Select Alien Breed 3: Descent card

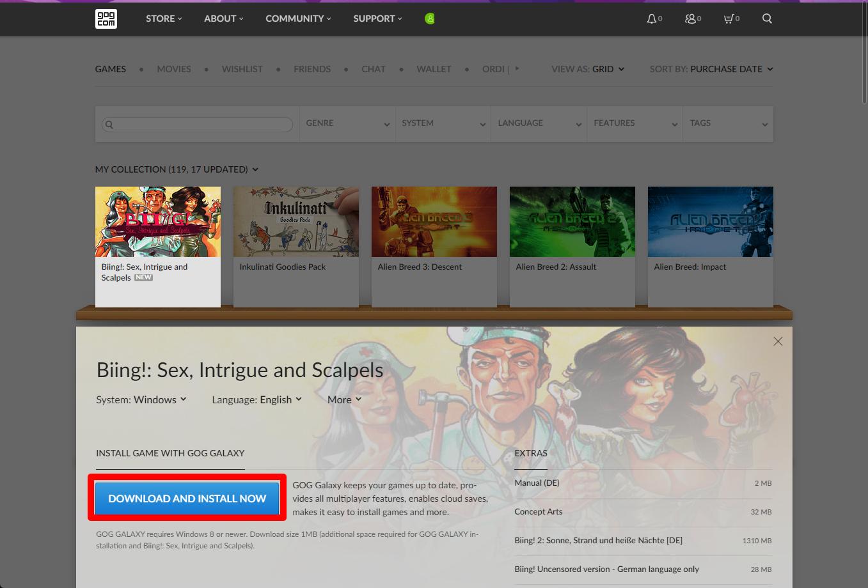click(434, 247)
